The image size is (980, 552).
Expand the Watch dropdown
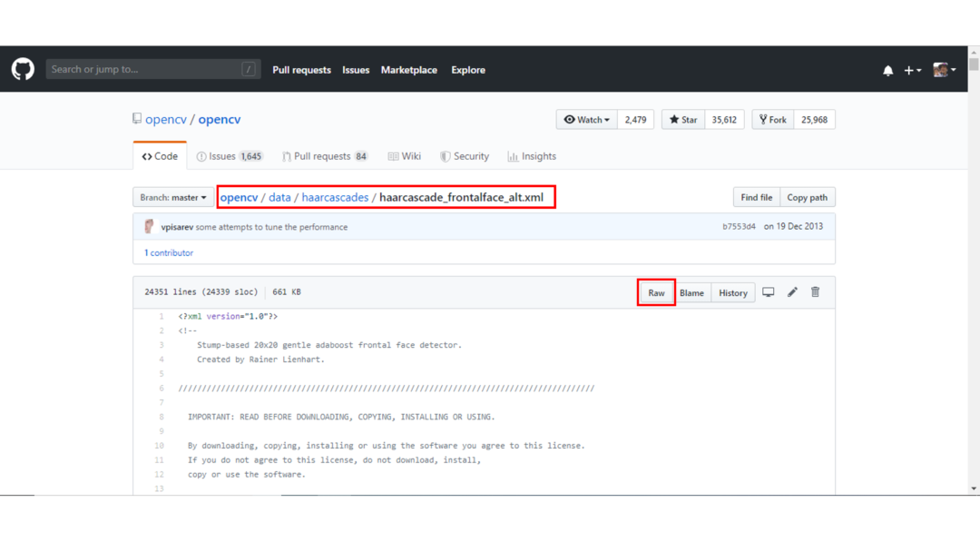click(x=586, y=120)
